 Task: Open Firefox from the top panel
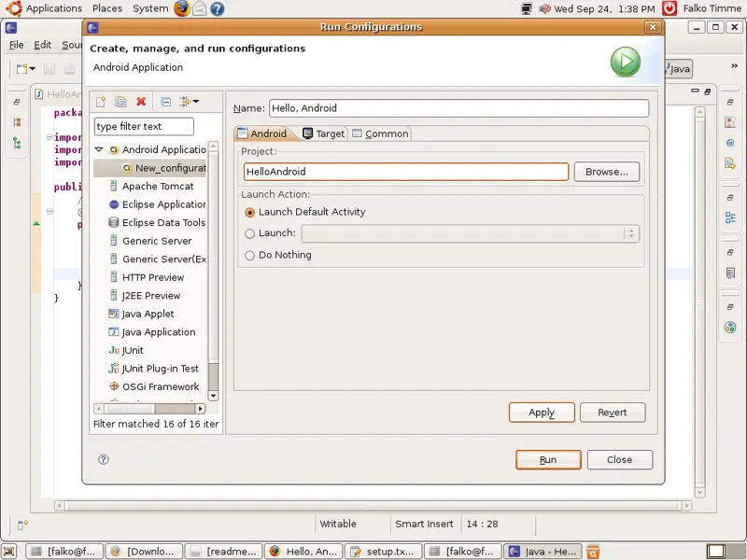[181, 8]
